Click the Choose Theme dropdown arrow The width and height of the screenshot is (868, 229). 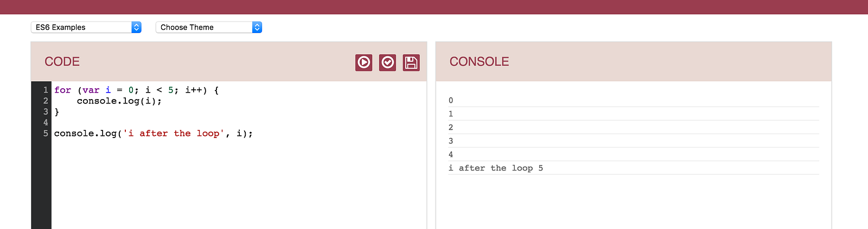point(257,27)
